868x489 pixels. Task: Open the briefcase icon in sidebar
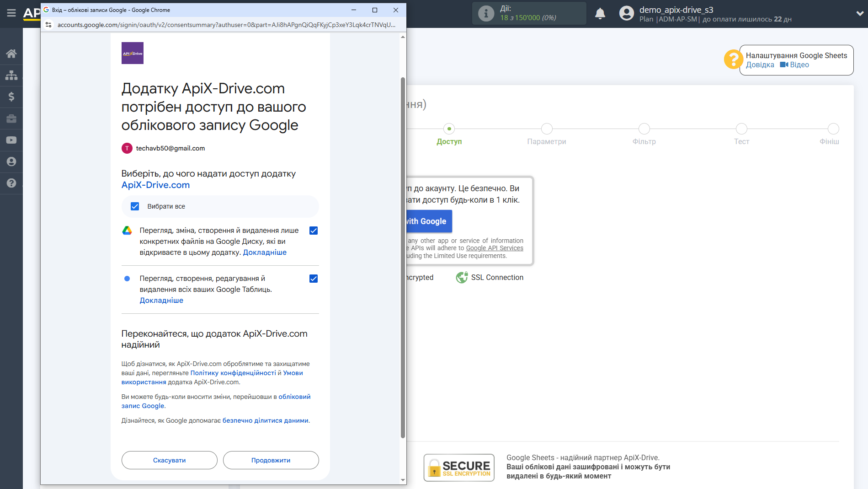[11, 118]
